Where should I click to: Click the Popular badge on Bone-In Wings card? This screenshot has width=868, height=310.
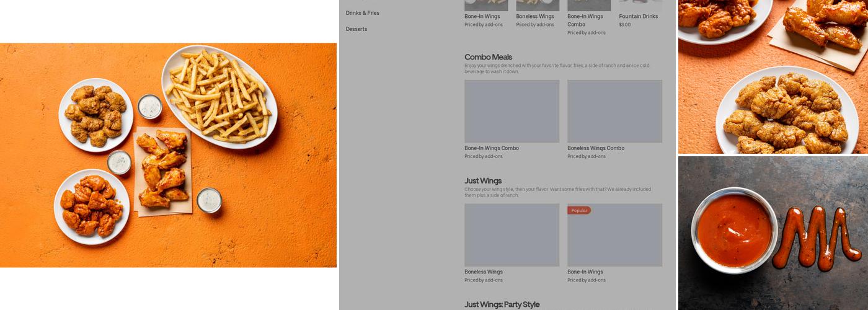pos(579,211)
